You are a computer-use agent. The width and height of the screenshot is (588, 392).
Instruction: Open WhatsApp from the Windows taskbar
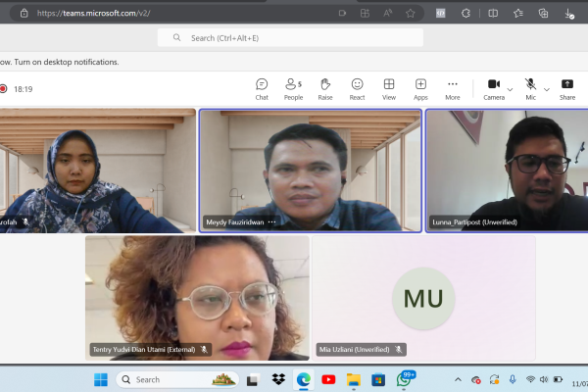[x=404, y=379]
